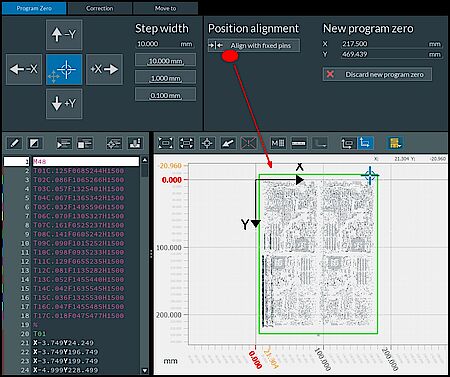
Task: Jog the head in the -X direction
Action: (24, 69)
